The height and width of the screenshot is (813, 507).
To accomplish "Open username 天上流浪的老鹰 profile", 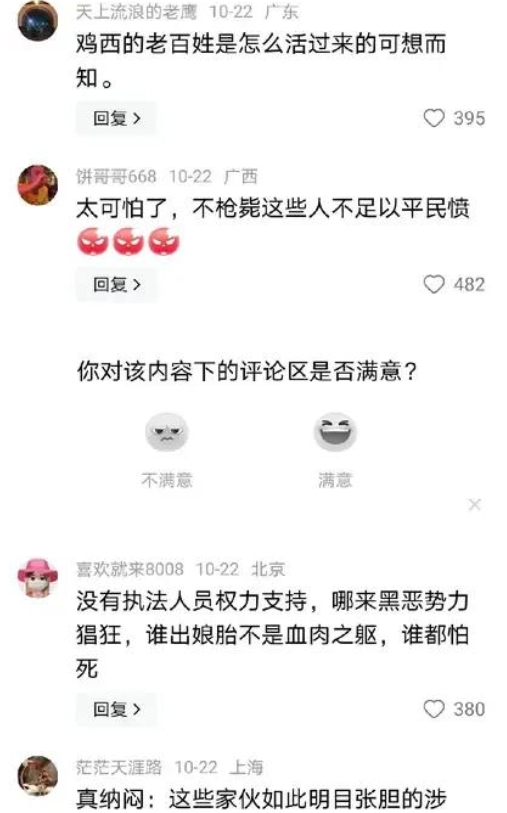I will [136, 11].
